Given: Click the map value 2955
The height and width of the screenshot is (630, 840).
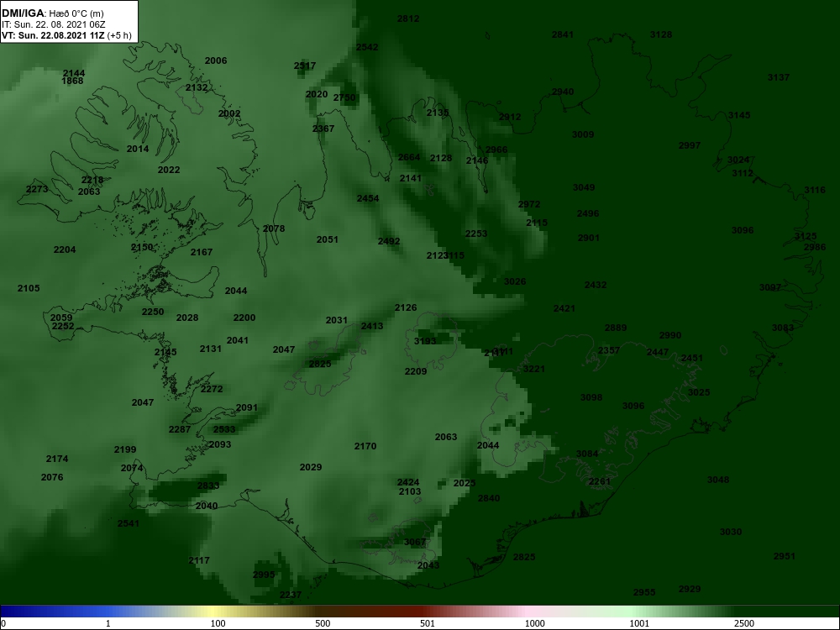Looking at the screenshot, I should pyautogui.click(x=644, y=592).
